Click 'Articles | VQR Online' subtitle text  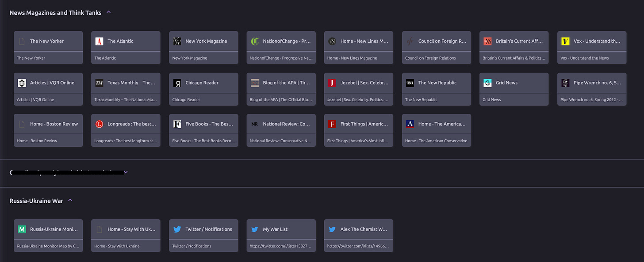click(x=35, y=99)
